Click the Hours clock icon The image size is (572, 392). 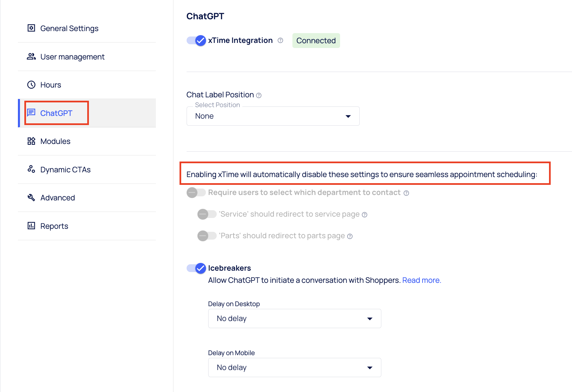31,84
